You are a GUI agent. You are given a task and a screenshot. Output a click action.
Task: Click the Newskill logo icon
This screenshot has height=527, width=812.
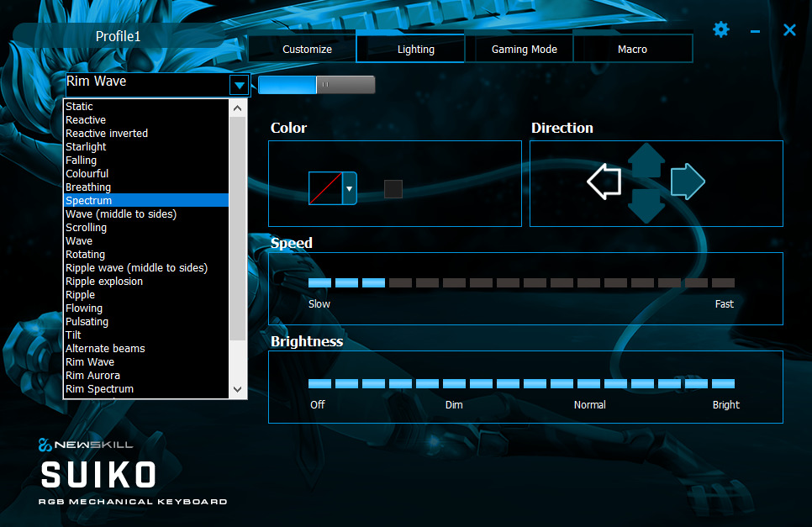[45, 445]
